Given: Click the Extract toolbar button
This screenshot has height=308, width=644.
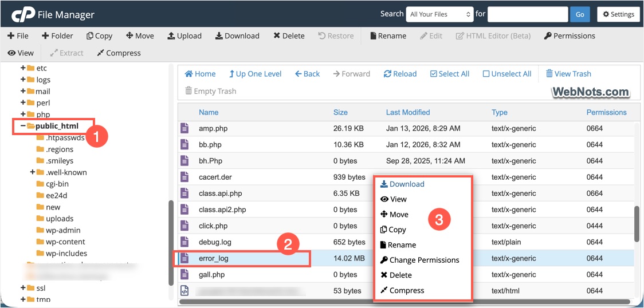Looking at the screenshot, I should point(66,53).
